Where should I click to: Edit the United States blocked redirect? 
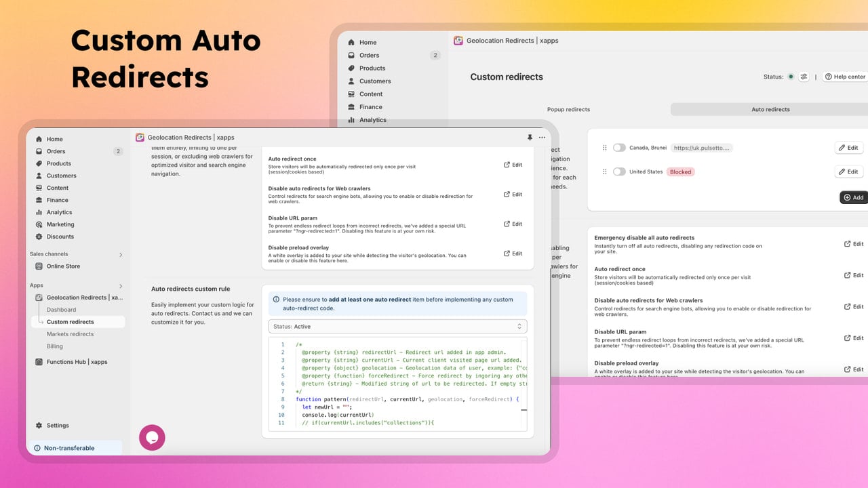[848, 172]
